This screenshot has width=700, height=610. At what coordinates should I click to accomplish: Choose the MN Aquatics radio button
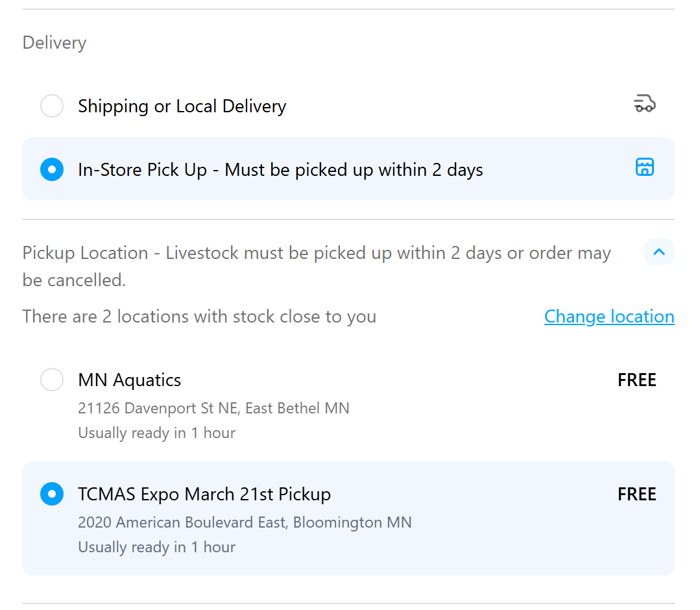pos(52,380)
